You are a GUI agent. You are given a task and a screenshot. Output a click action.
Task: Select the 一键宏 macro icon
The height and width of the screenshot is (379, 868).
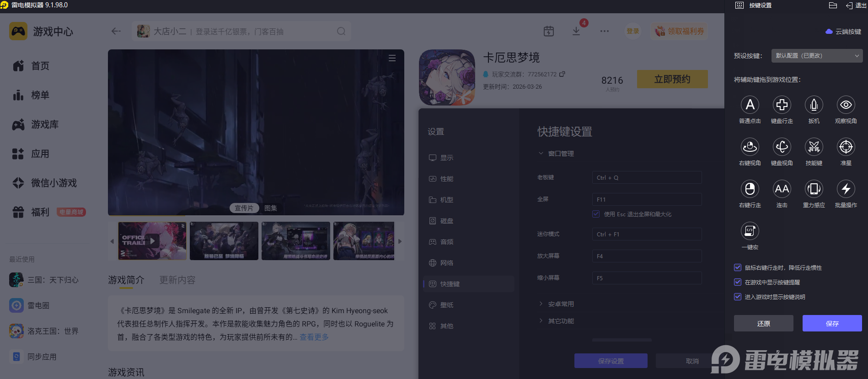(750, 231)
